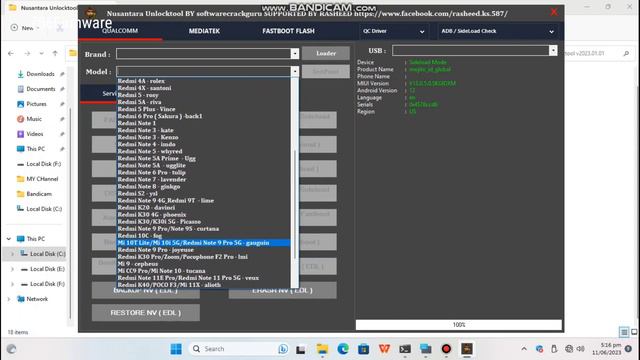Select Redmi Note 9 4G_Redmi 9T - lime

click(166, 200)
